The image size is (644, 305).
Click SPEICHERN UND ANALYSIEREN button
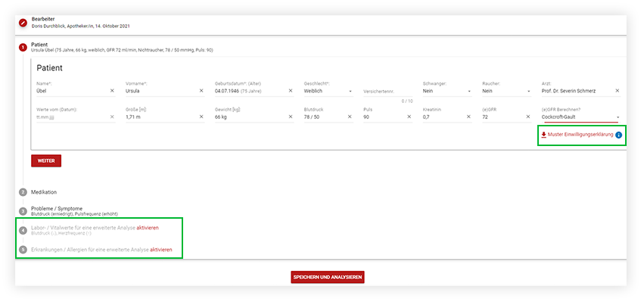coord(328,278)
